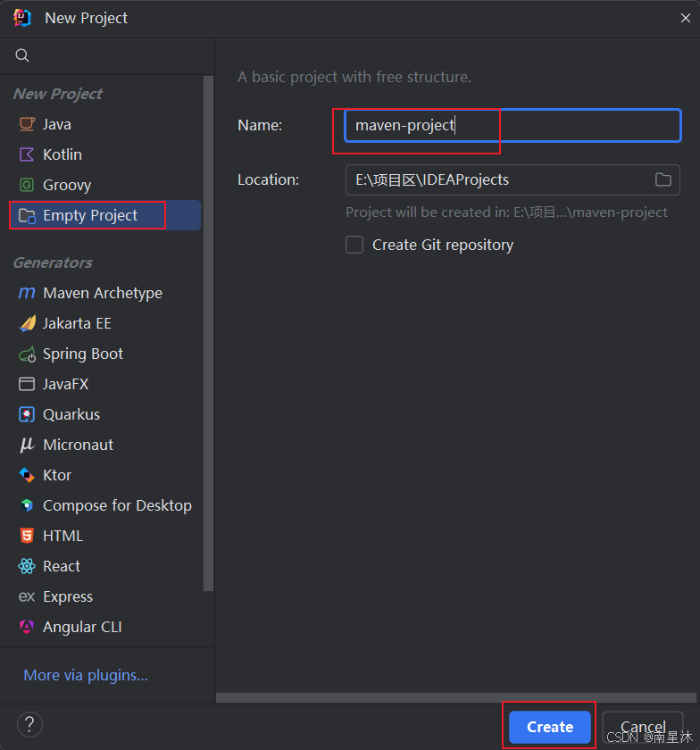Open the Location folder browse icon
The image size is (700, 750).
point(662,179)
